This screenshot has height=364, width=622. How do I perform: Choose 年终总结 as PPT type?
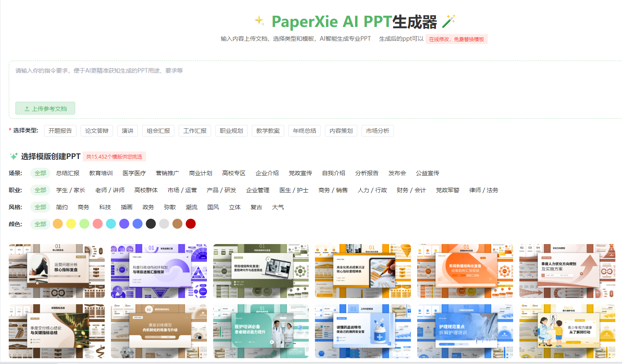[304, 131]
